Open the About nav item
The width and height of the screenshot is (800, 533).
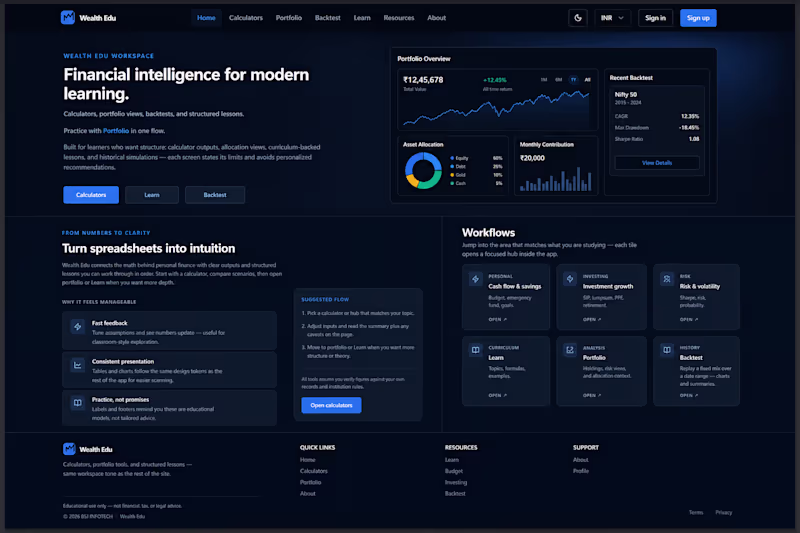[x=436, y=18]
